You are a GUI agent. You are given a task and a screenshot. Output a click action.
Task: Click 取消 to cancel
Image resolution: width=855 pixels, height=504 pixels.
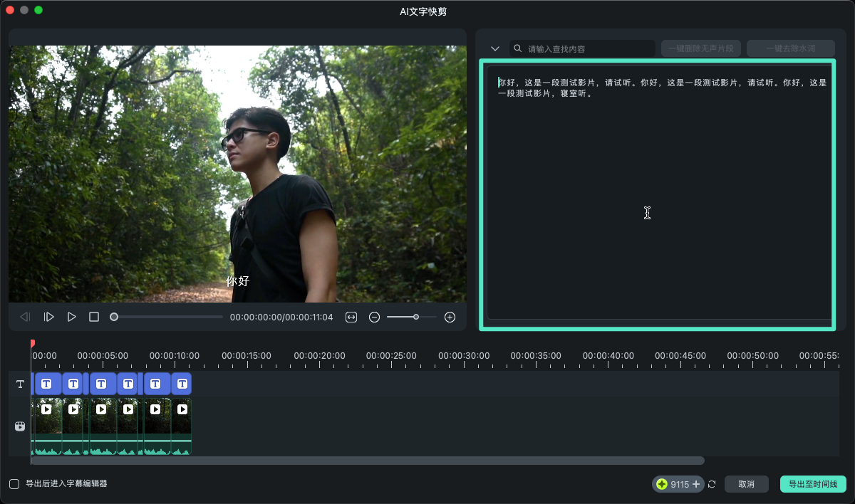[746, 484]
